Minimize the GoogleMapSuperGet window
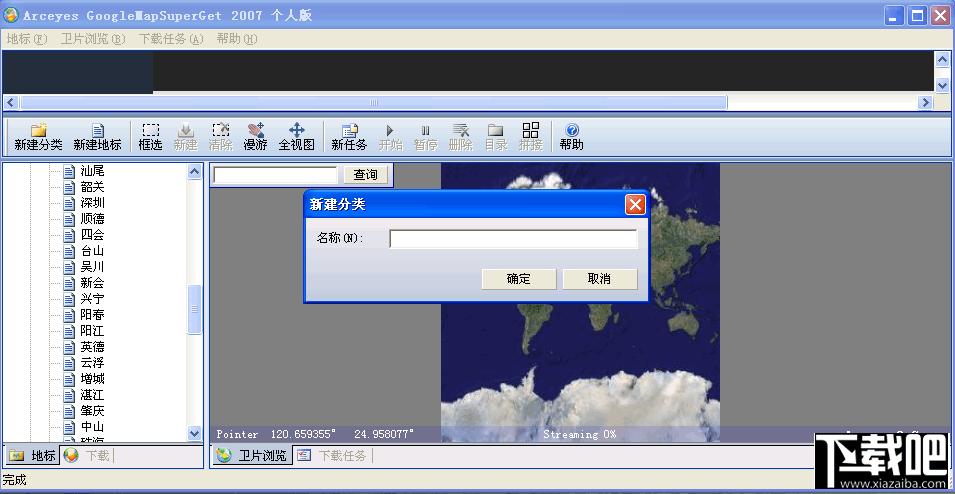955x494 pixels. point(894,15)
